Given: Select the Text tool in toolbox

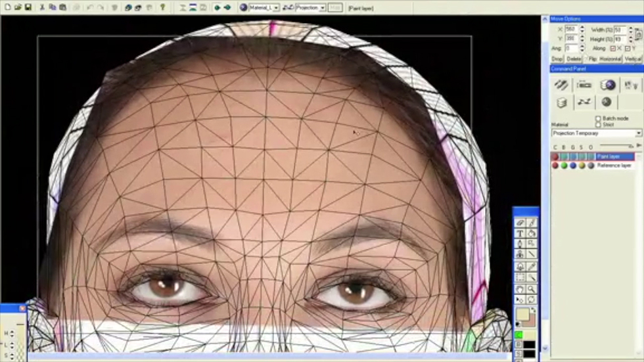Looking at the screenshot, I should [x=520, y=233].
